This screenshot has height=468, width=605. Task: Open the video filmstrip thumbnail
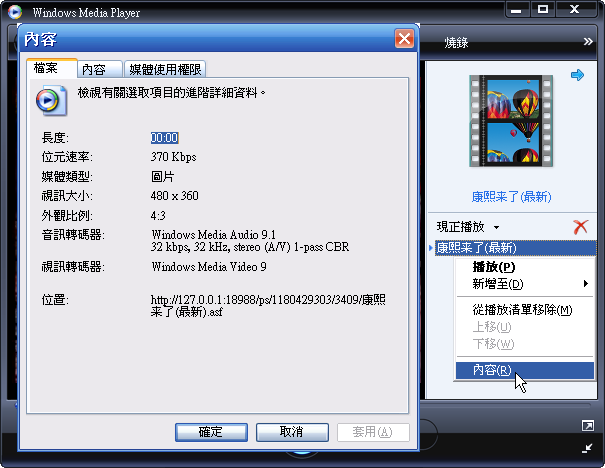511,121
